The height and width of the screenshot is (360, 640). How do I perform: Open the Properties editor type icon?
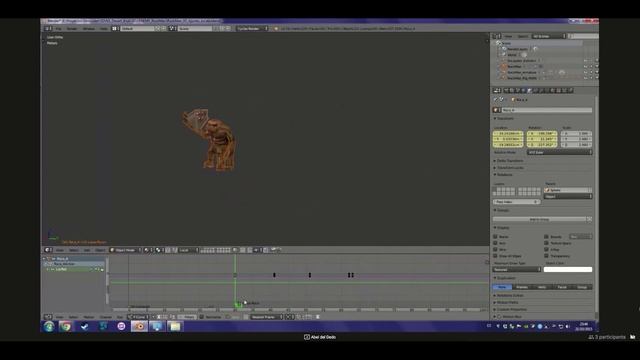pos(497,90)
